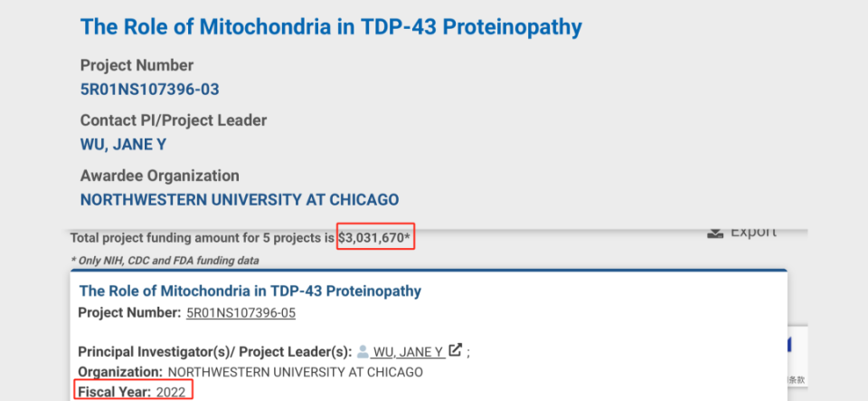Image resolution: width=868 pixels, height=401 pixels.
Task: Click the Awardee Organization field label
Action: [159, 176]
